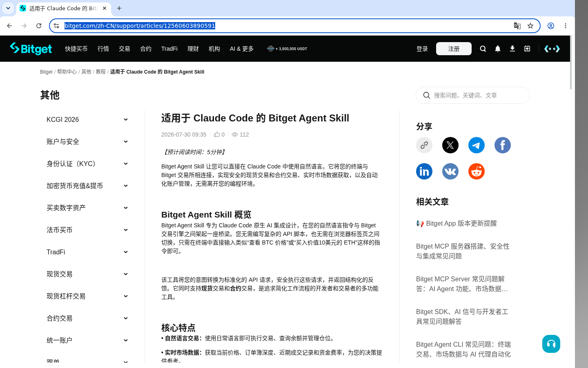Open 快捷买币 nav menu
The image size is (588, 368).
coord(76,49)
